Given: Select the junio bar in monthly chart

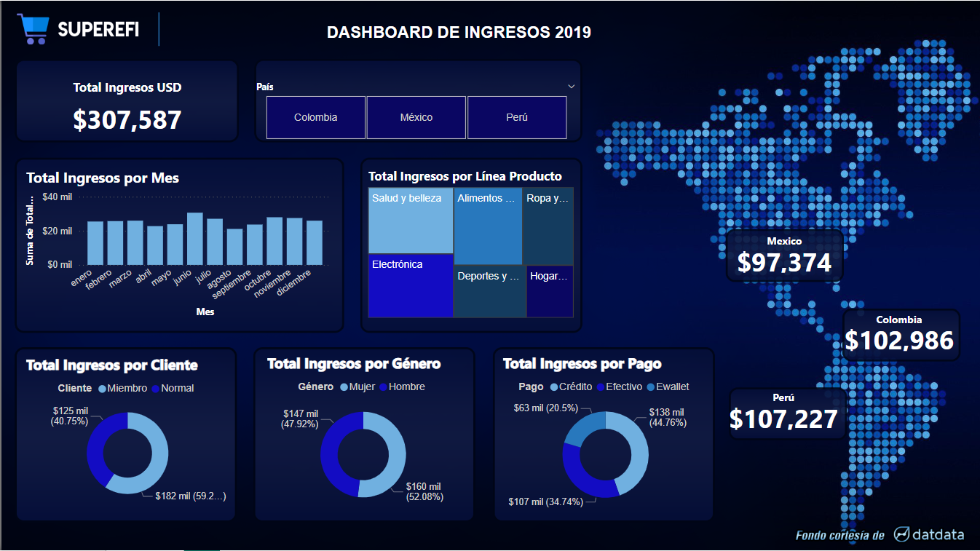Looking at the screenshot, I should pyautogui.click(x=195, y=239).
